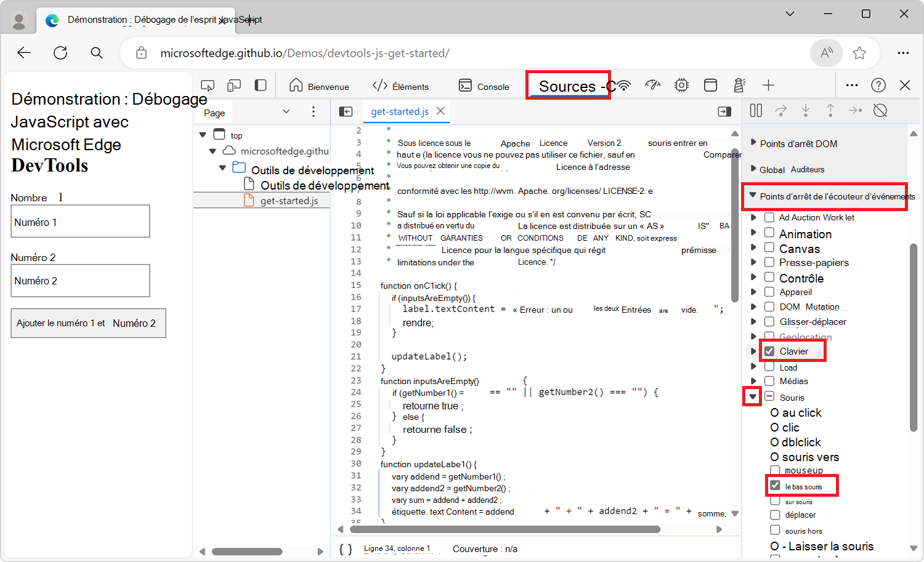Uncheck the 'le bas souris' mousedown checkbox
Viewport: 924px width, 562px height.
[775, 486]
